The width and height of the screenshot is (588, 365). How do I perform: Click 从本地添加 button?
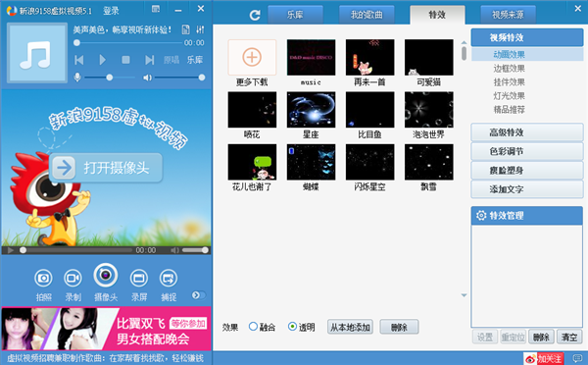350,327
